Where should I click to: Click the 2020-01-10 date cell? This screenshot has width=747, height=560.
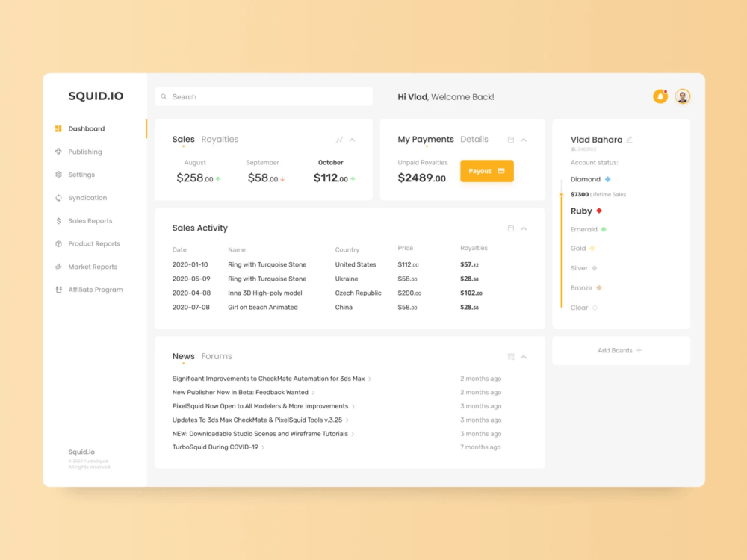[x=190, y=265]
